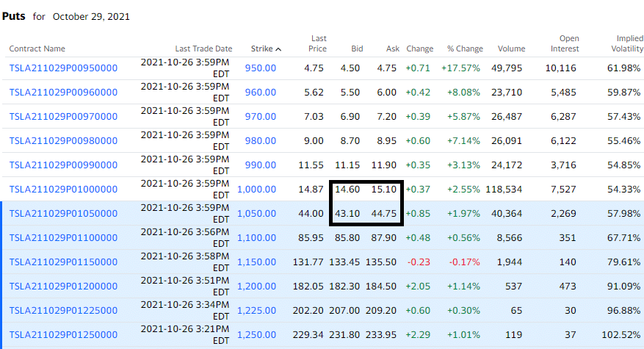This screenshot has height=349, width=644.
Task: Click the 1,200.00 strike link
Action: click(257, 286)
